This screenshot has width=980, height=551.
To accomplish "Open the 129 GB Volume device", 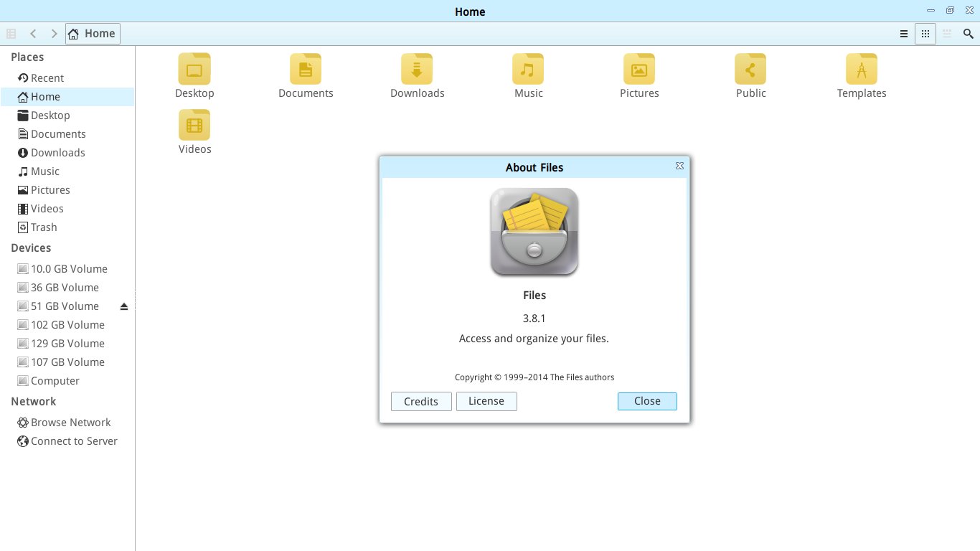I will (x=67, y=344).
